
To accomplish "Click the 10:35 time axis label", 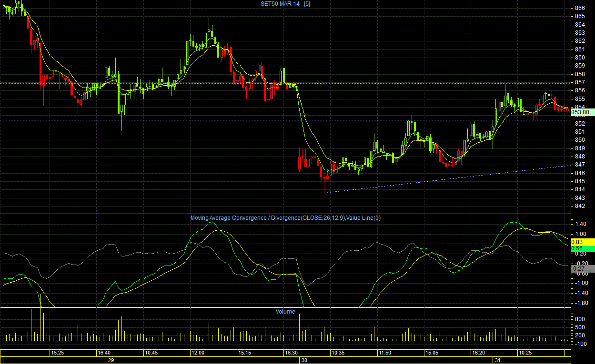I will [x=338, y=353].
